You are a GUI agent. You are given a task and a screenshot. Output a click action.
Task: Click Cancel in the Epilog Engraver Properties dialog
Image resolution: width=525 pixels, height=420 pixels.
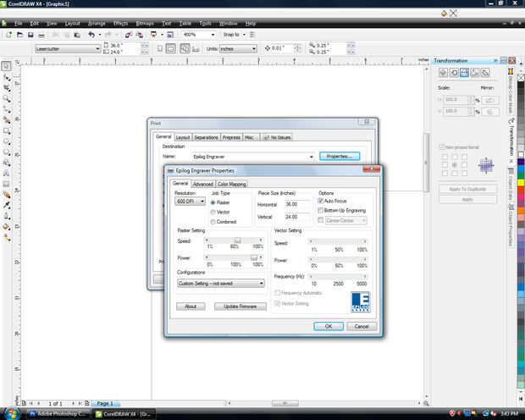362,326
